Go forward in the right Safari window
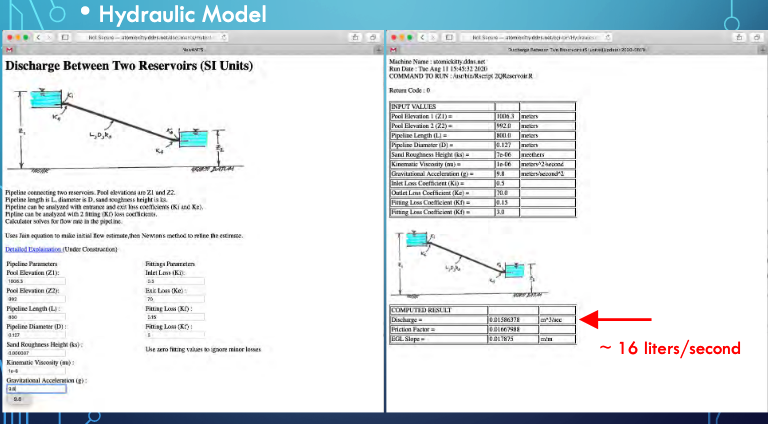 pyautogui.click(x=432, y=37)
